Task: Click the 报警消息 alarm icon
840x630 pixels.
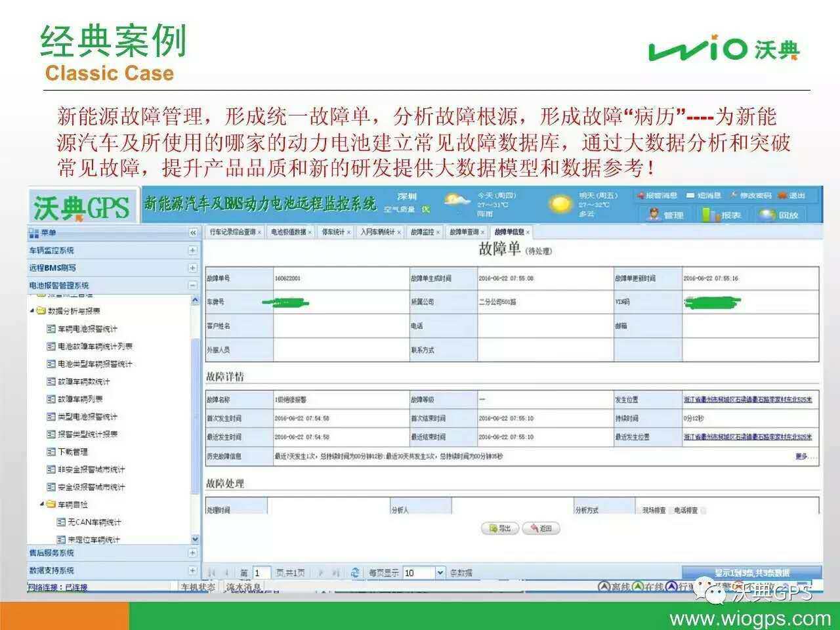Action: pyautogui.click(x=640, y=196)
